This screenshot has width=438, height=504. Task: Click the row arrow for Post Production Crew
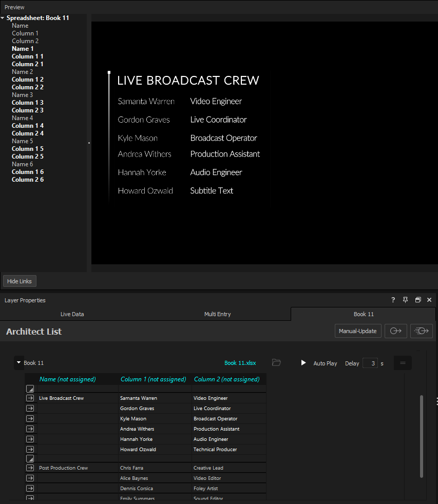30,468
